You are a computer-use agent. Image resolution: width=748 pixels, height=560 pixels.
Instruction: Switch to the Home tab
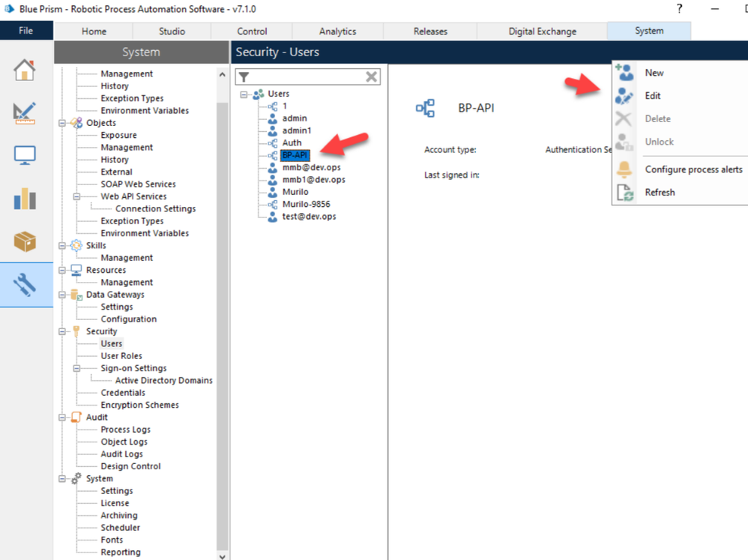click(94, 31)
